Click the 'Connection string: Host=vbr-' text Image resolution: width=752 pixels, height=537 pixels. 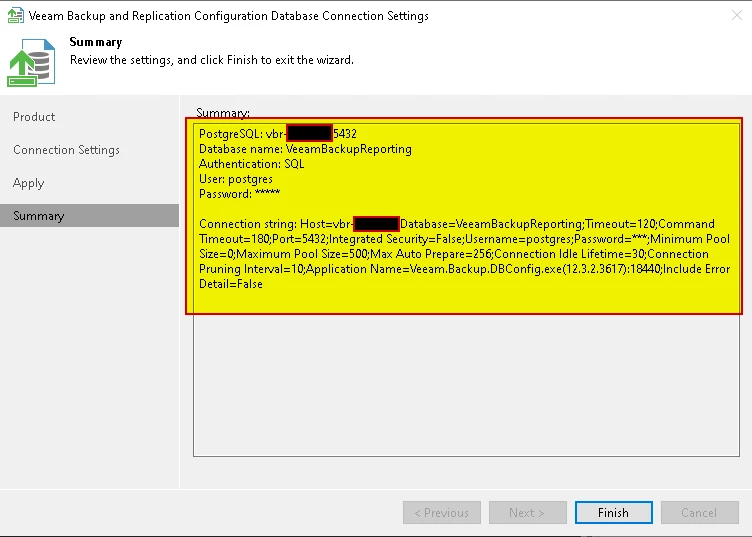click(x=276, y=224)
